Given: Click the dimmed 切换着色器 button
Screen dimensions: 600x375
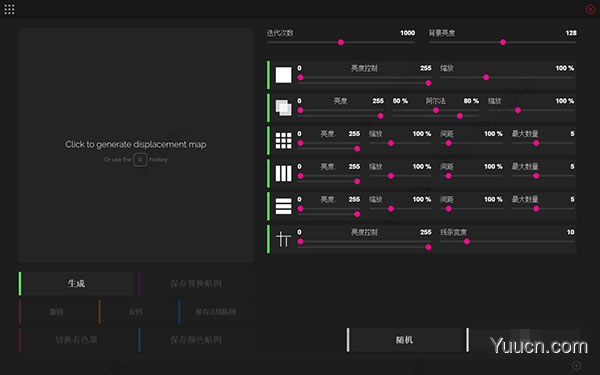Looking at the screenshot, I should pyautogui.click(x=76, y=339).
